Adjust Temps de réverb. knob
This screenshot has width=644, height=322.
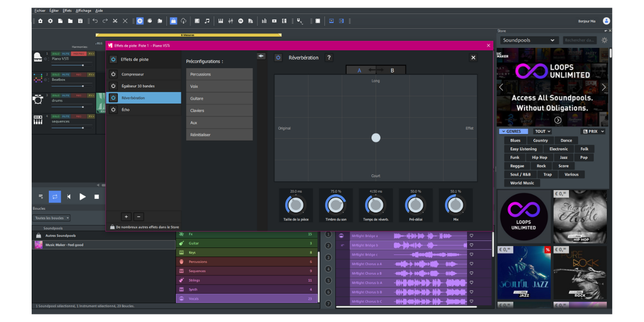pyautogui.click(x=376, y=204)
